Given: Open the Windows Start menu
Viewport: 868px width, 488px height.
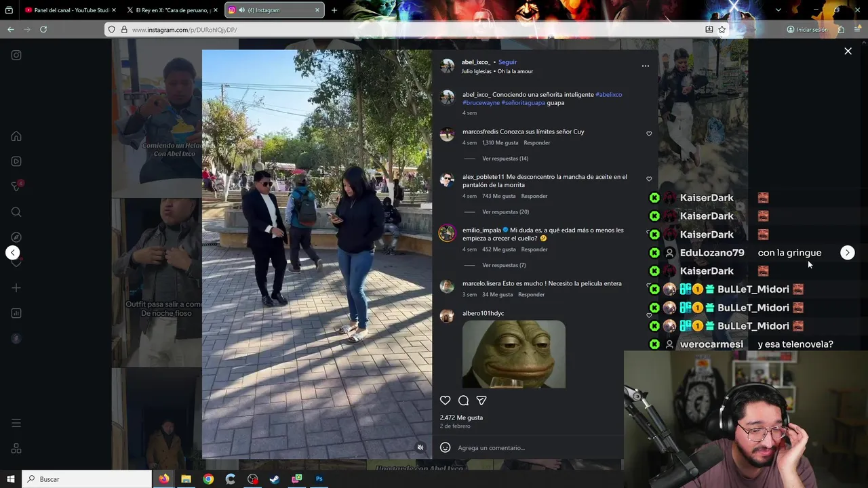Looking at the screenshot, I should coord(11,479).
